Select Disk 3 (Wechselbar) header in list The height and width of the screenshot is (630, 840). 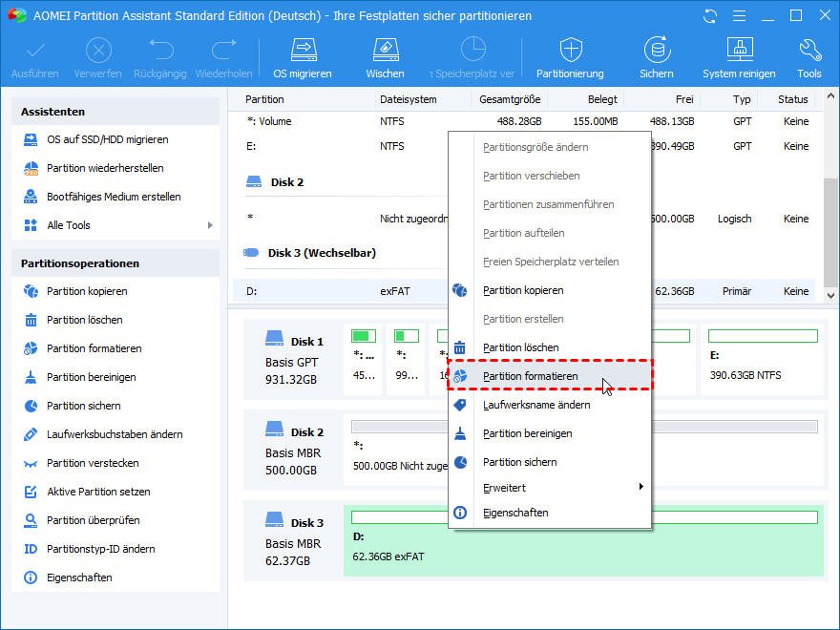point(309,253)
